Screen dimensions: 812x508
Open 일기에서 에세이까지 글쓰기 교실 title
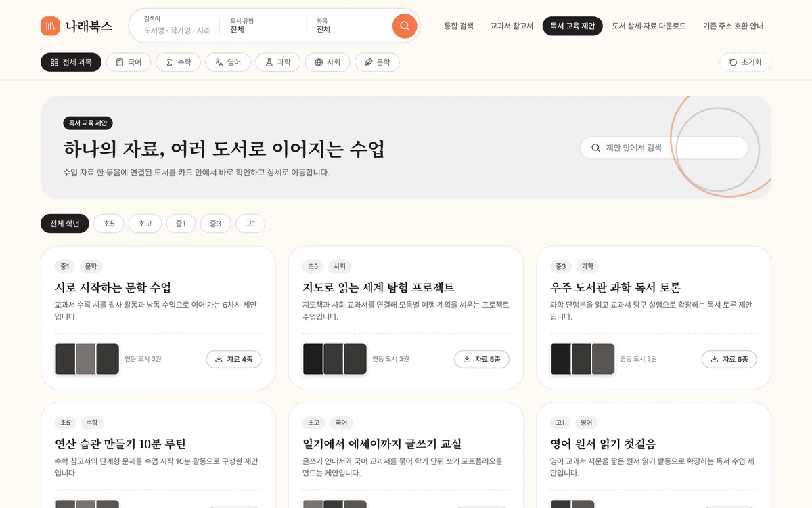point(382,444)
